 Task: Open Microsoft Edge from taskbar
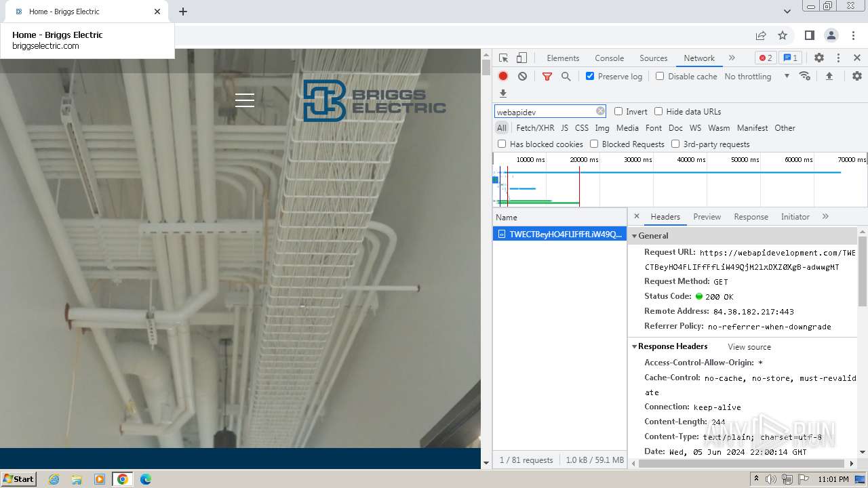pyautogui.click(x=145, y=479)
